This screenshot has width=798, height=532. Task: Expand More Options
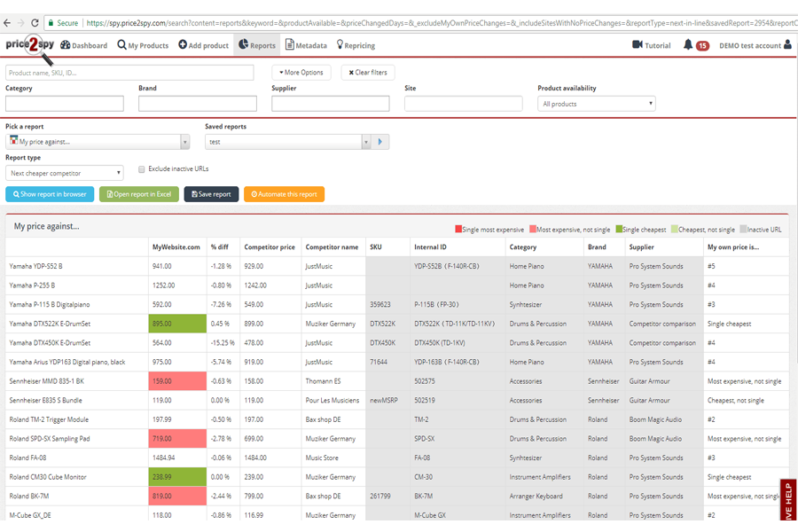tap(301, 73)
